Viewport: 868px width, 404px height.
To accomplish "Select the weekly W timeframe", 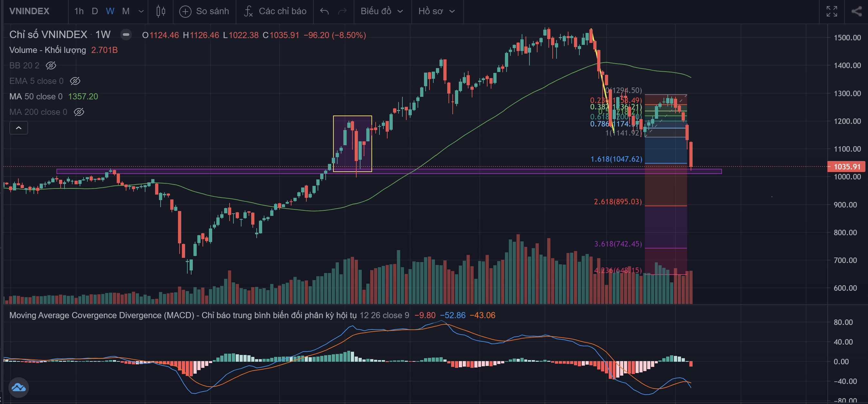I will click(110, 12).
